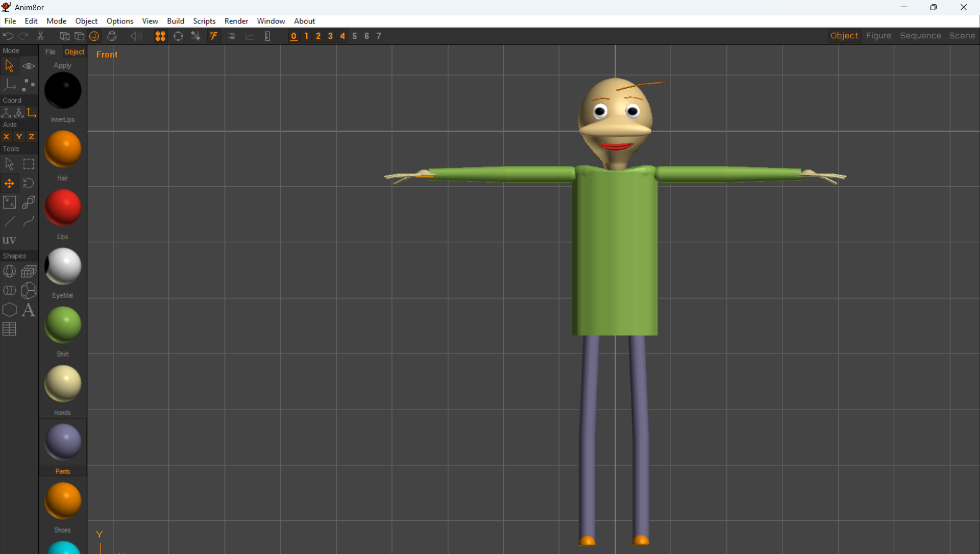This screenshot has height=554, width=980.
Task: Toggle layer 5 visibility
Action: coord(355,36)
